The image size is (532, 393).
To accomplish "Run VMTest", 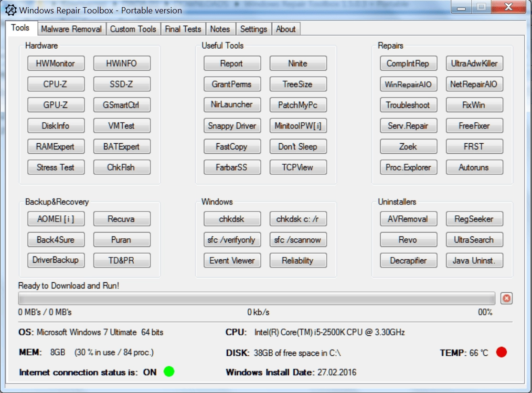I will 122,126.
